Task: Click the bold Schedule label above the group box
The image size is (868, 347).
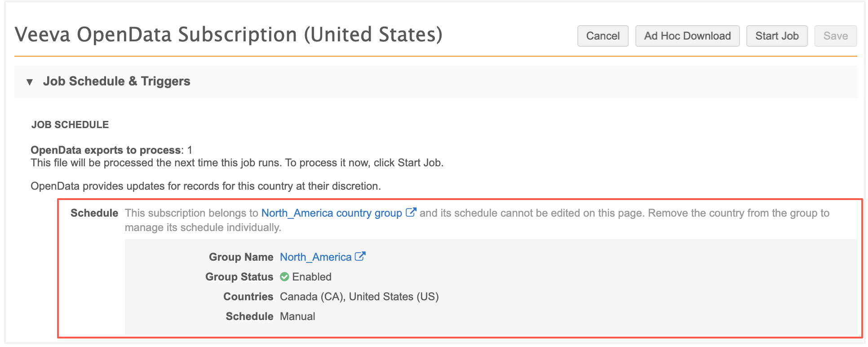Action: pyautogui.click(x=94, y=213)
